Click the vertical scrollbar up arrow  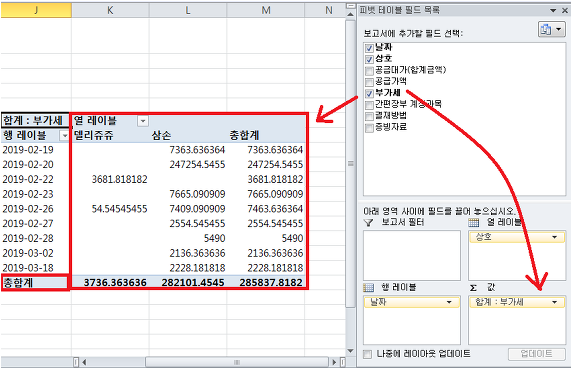coord(350,14)
